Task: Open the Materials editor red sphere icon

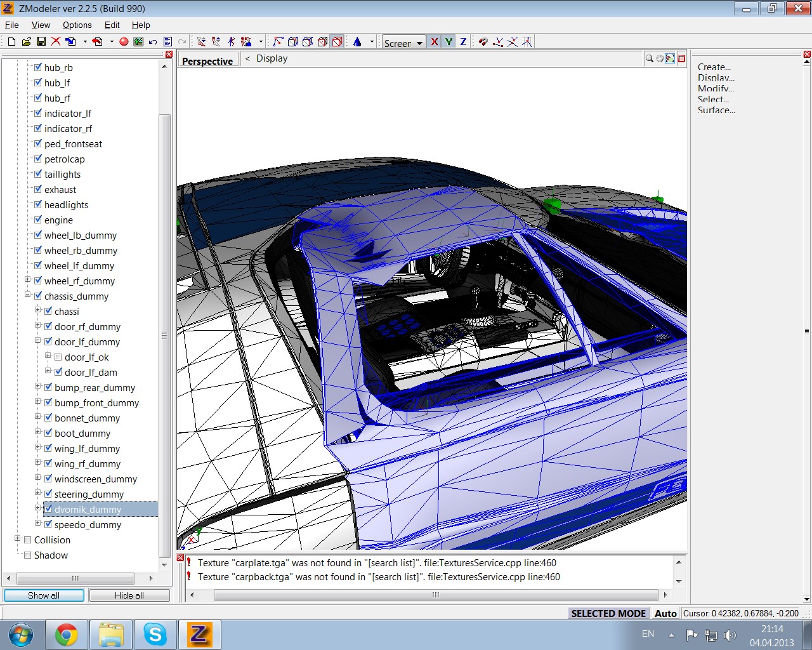Action: (x=124, y=42)
